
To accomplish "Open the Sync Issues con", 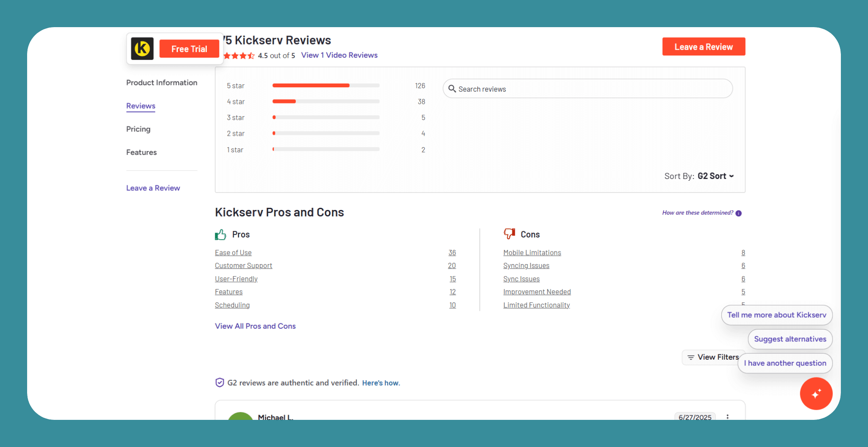I will pos(521,279).
